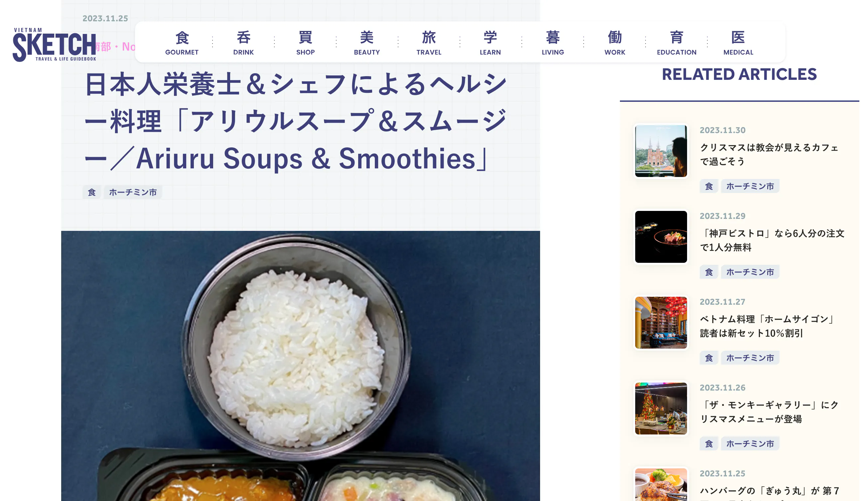
Task: Open the DRINK 呑 category
Action: 243,43
